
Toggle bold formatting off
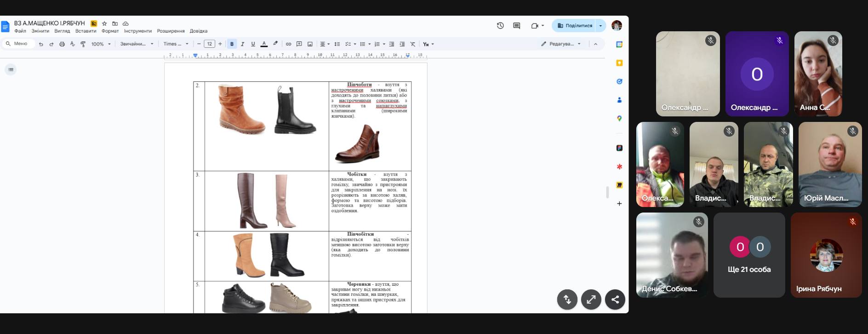click(232, 44)
